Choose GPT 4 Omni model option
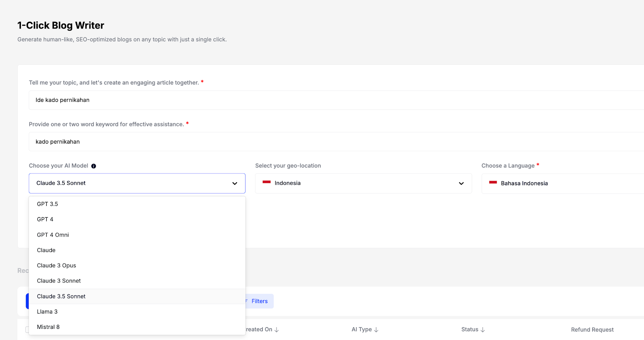644x340 pixels. (x=137, y=235)
